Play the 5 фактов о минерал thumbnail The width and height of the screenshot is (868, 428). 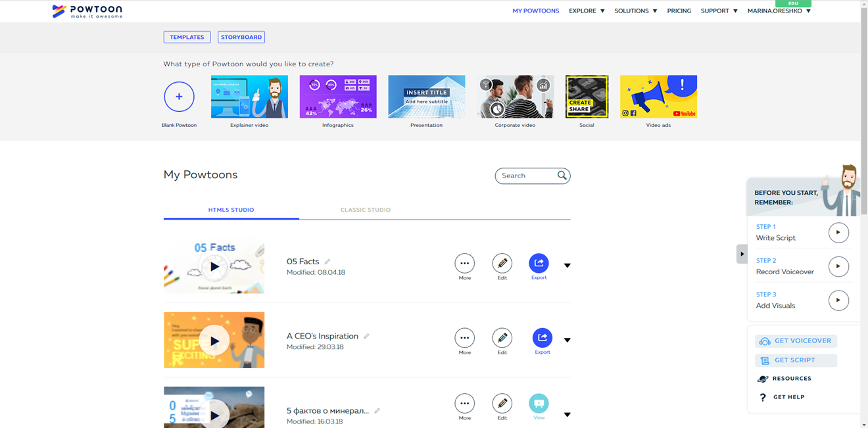coord(214,415)
